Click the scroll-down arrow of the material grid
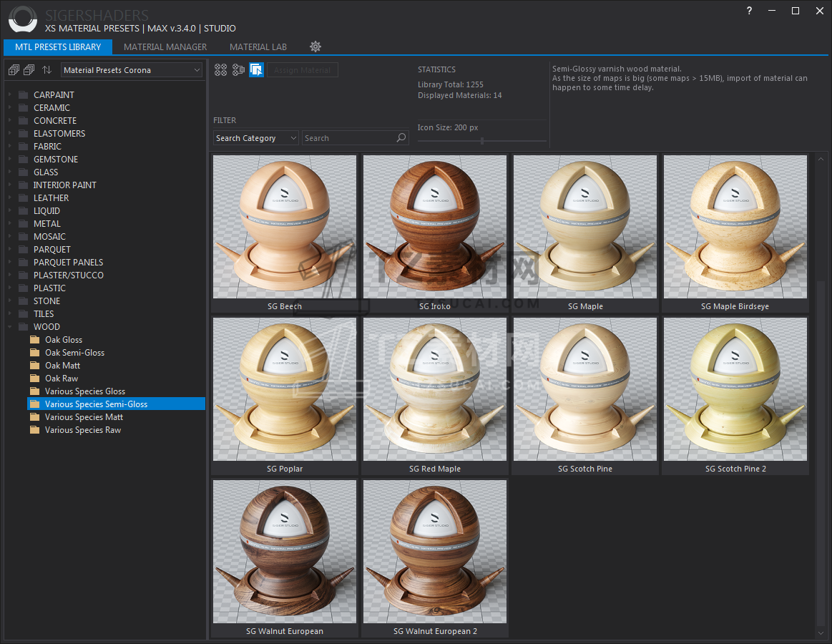The height and width of the screenshot is (644, 832). [x=821, y=633]
